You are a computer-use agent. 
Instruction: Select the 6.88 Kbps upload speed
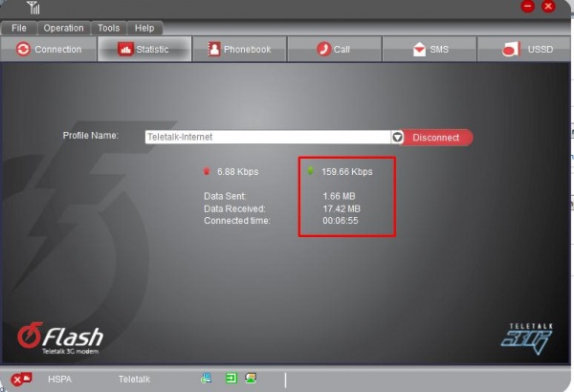tap(238, 172)
